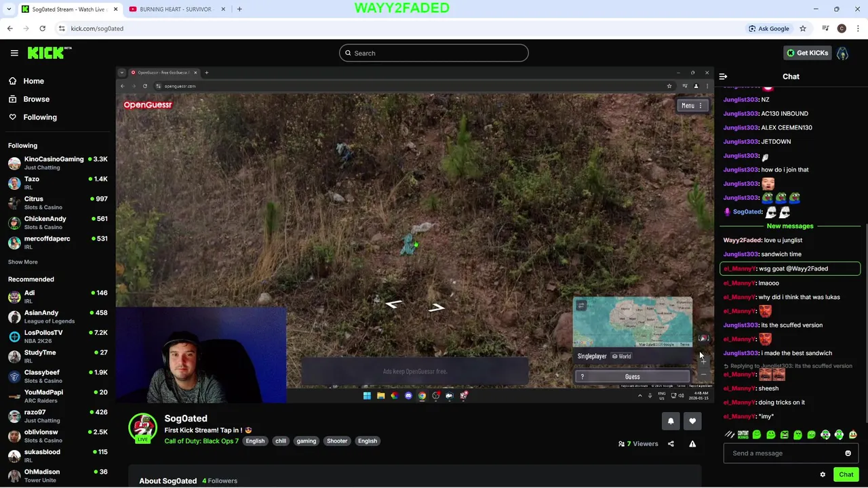Collapse the chat panel with the arrow icon
This screenshot has height=488, width=868.
[723, 77]
